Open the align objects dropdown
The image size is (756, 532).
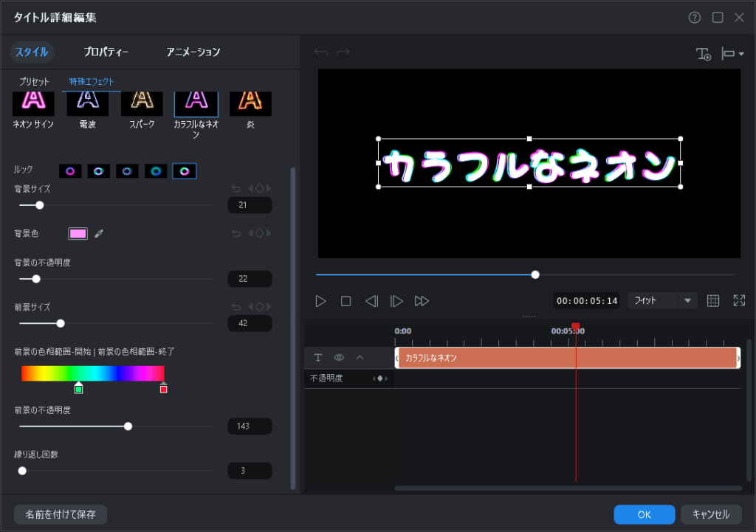pos(732,54)
